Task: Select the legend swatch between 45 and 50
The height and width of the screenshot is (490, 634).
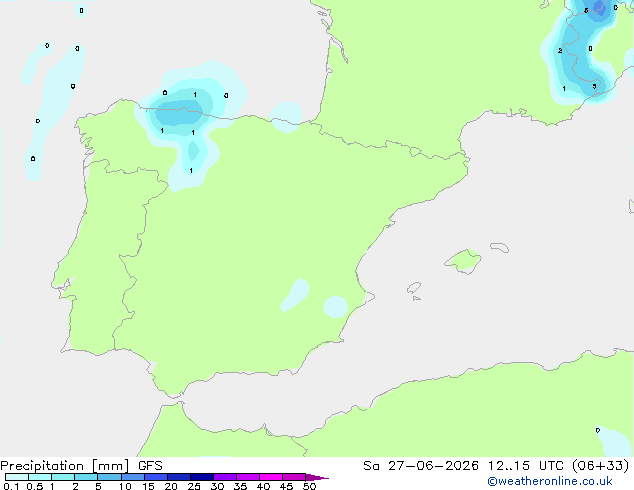Action: pyautogui.click(x=294, y=477)
